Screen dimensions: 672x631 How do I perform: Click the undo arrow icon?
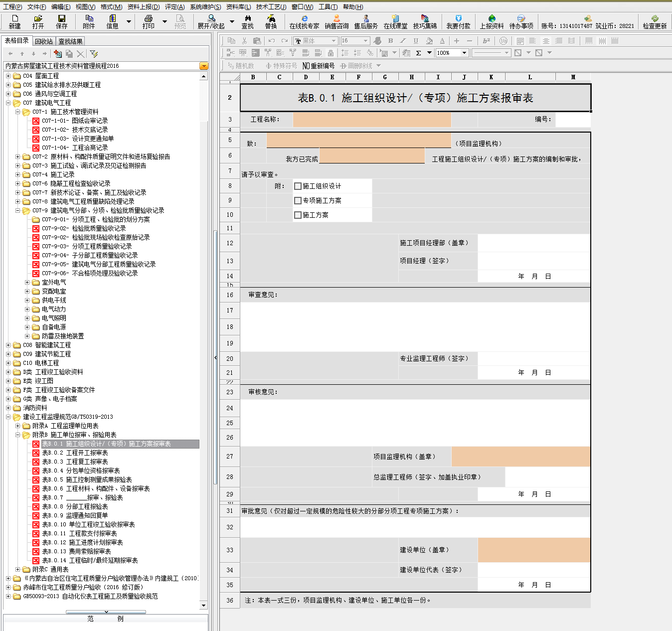tap(271, 41)
